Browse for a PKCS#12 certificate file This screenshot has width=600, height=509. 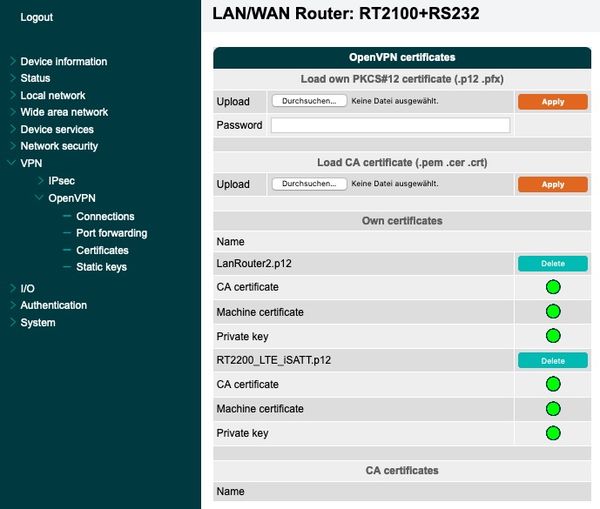point(309,101)
